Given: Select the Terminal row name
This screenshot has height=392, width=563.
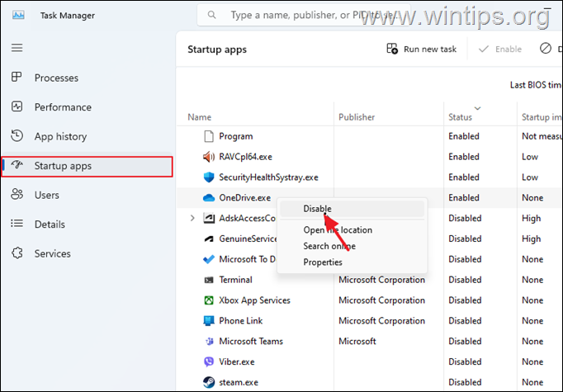Looking at the screenshot, I should (235, 280).
